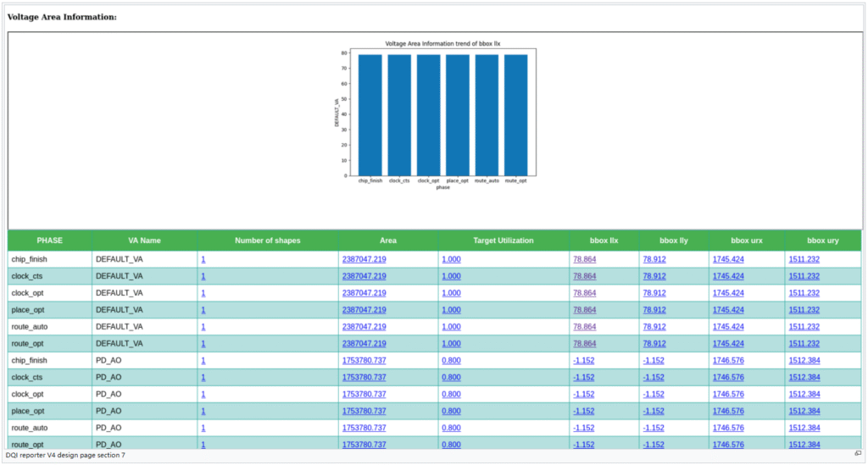Click bbox urx link in place_opt PD_AO row
868x465 pixels.
coord(728,412)
